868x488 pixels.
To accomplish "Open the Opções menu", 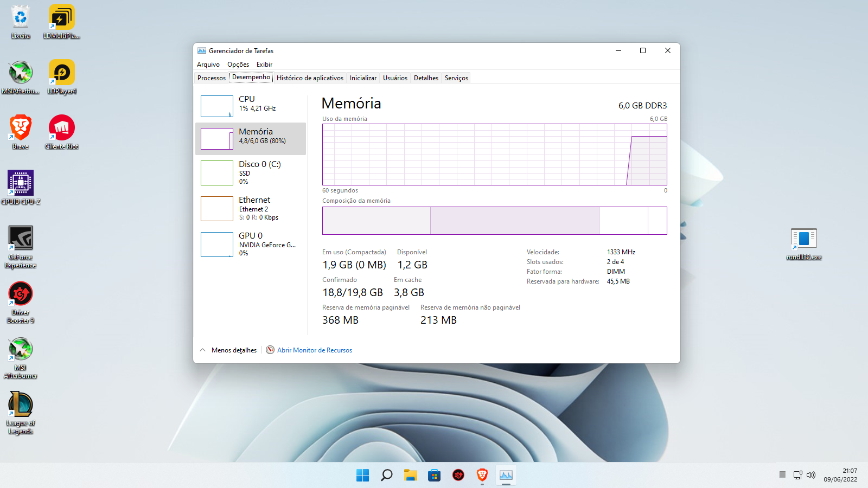I will [x=238, y=65].
